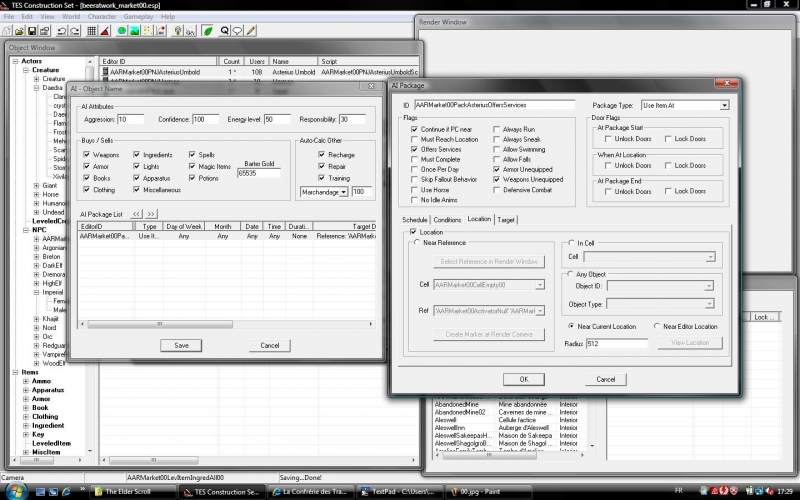Image resolution: width=800 pixels, height=500 pixels.
Task: Switch to the Target tab
Action: (506, 220)
